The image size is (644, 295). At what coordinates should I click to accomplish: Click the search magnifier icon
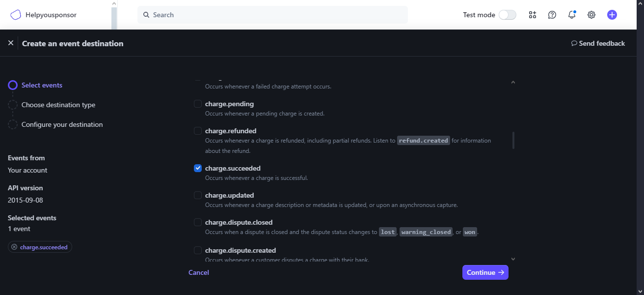click(x=146, y=15)
